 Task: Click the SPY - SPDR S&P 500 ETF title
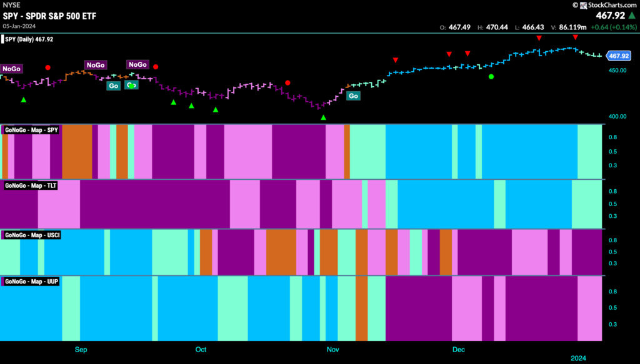[49, 16]
